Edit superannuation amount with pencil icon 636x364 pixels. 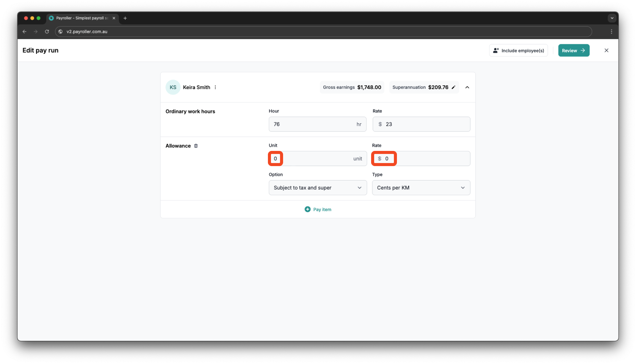click(453, 87)
